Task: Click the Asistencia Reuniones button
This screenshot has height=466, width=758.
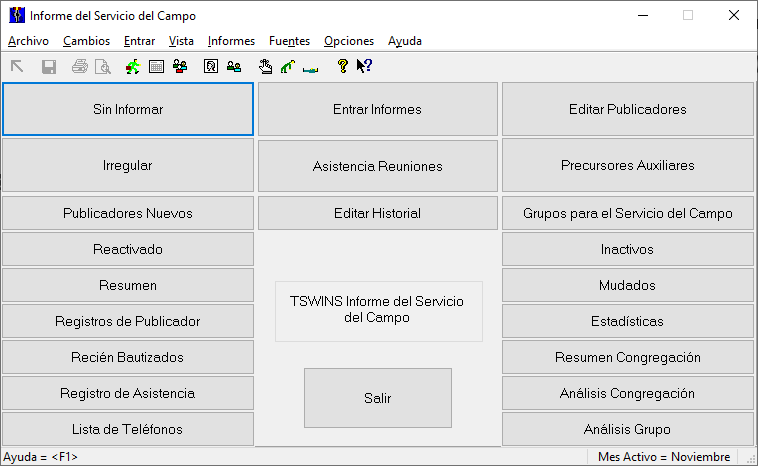Action: pos(377,166)
